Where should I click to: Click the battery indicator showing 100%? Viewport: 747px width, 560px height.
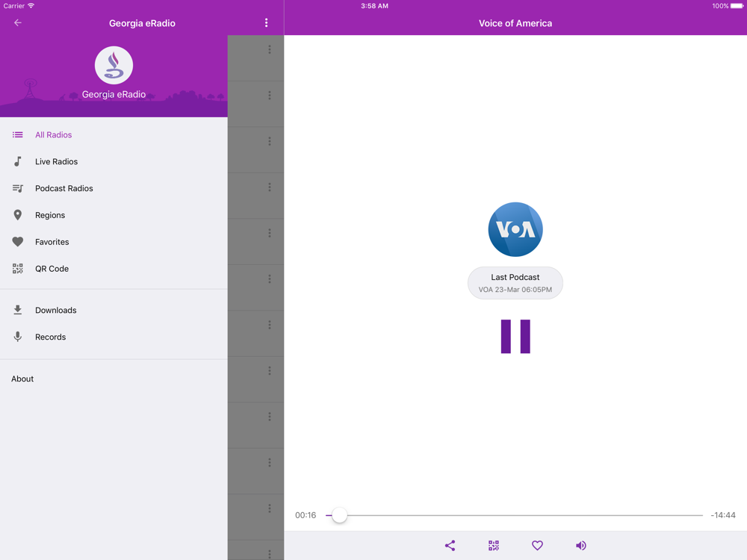click(728, 6)
